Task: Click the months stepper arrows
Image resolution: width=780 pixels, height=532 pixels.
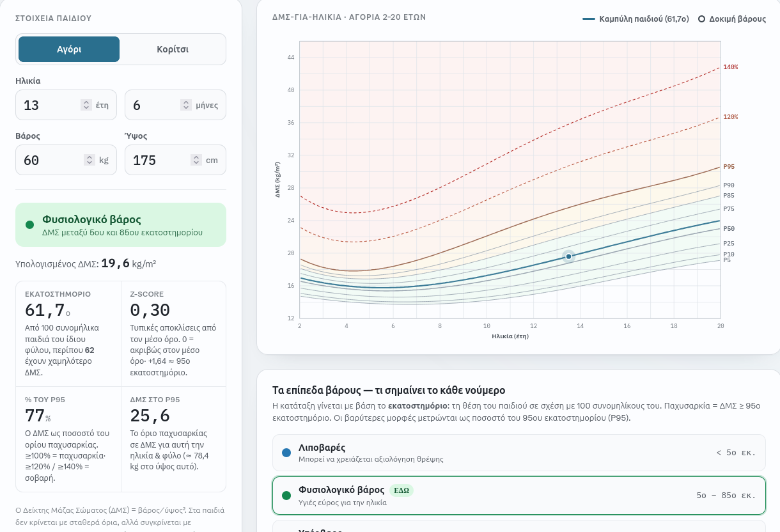Action: pyautogui.click(x=186, y=105)
